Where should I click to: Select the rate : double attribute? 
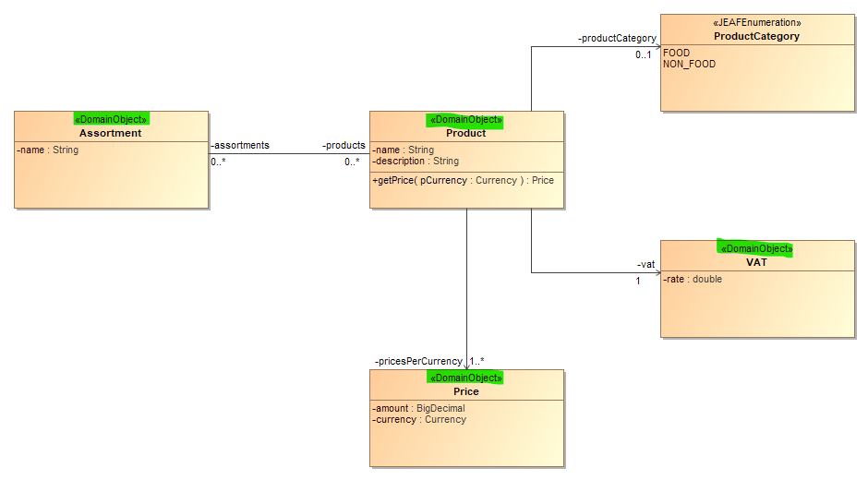(x=693, y=279)
